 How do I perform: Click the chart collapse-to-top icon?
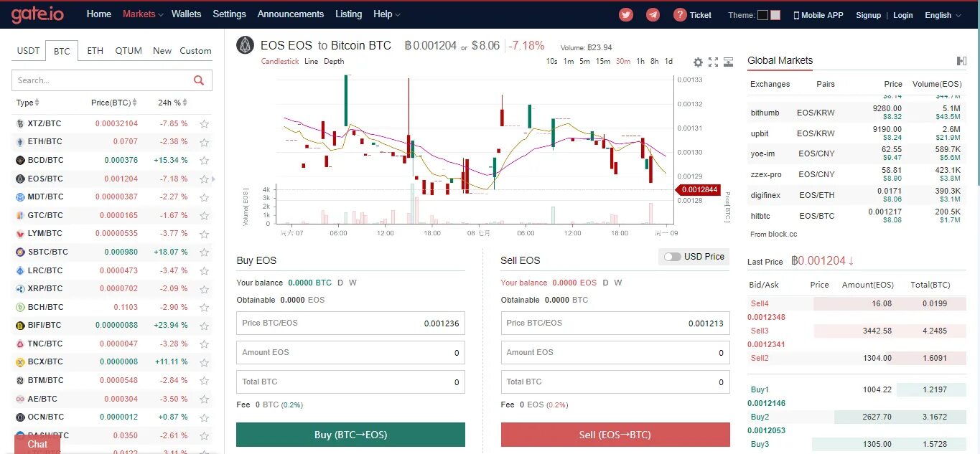[x=729, y=62]
